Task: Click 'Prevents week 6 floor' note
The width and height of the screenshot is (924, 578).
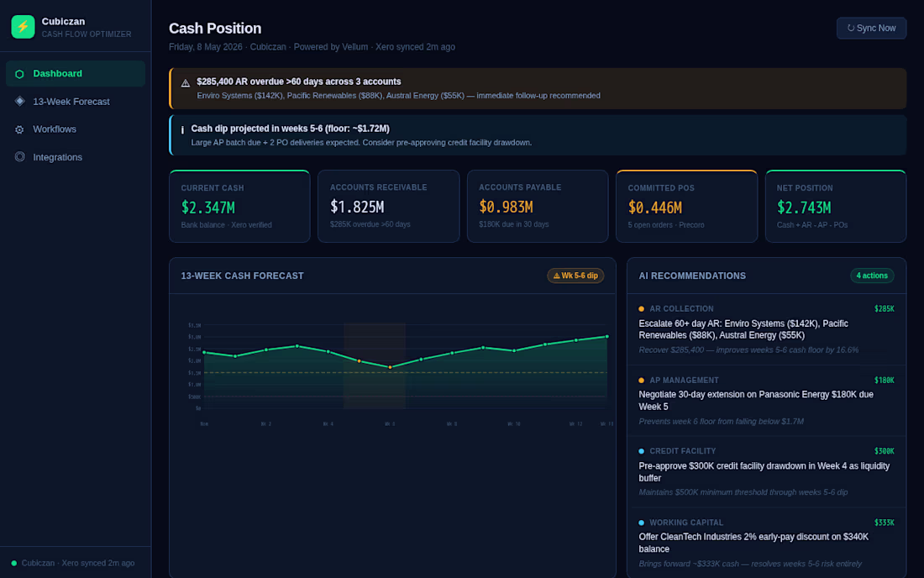Action: 722,421
